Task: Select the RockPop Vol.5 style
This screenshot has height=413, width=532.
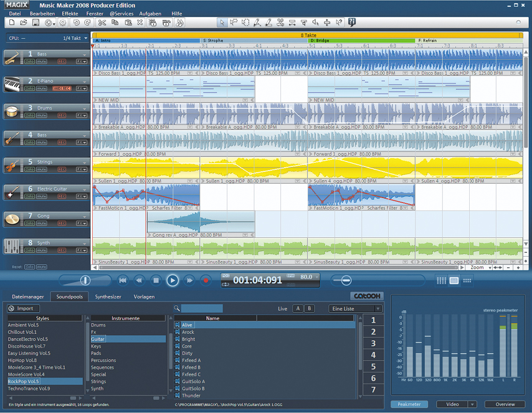Action: click(x=45, y=381)
